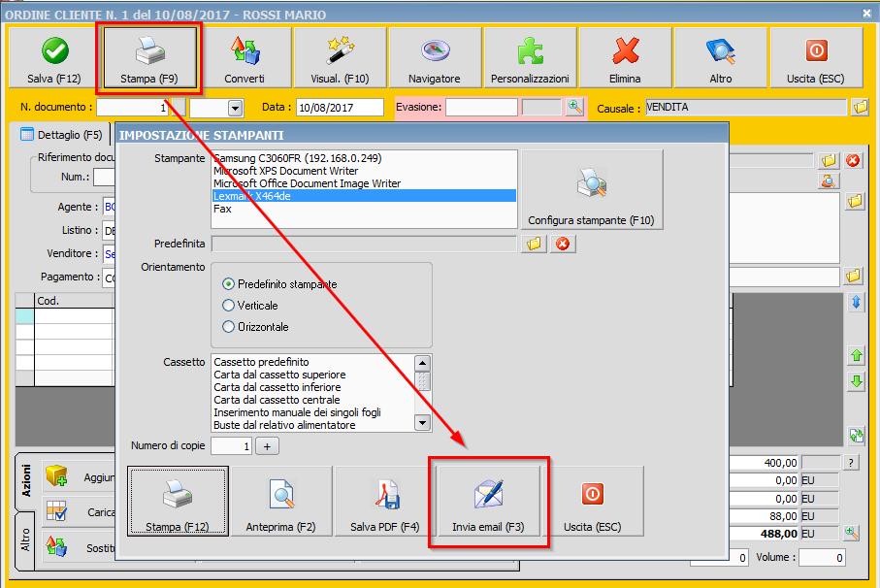Click Uscita (ESC) in top toolbar

point(816,58)
